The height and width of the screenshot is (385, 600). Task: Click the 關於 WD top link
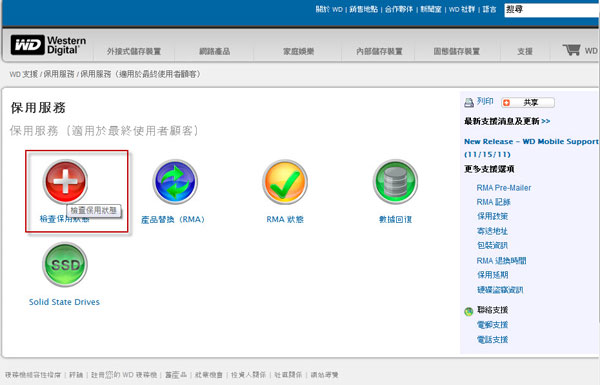tap(329, 9)
